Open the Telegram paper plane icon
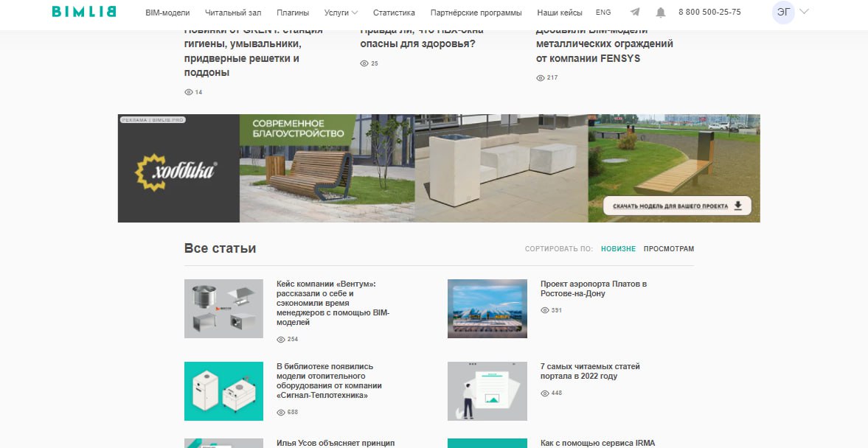This screenshot has width=868, height=448. point(635,13)
